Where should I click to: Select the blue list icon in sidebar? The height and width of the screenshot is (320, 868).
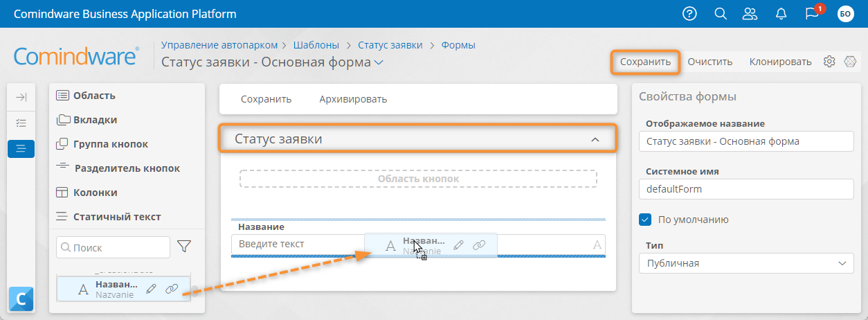[x=21, y=148]
